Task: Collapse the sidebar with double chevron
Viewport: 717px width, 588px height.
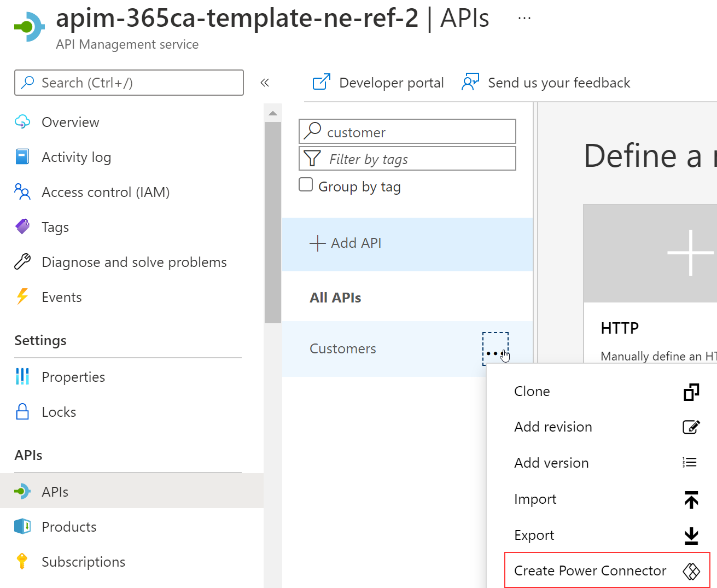Action: point(265,83)
